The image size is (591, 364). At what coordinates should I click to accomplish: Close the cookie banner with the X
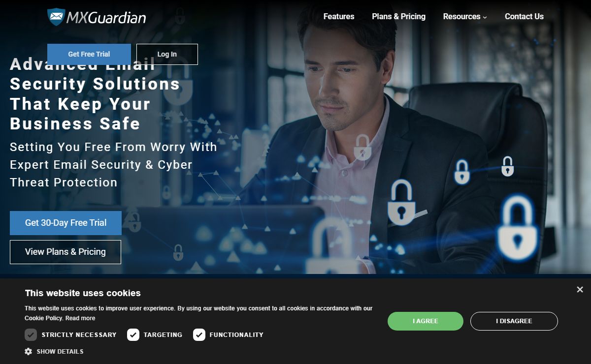pos(580,290)
